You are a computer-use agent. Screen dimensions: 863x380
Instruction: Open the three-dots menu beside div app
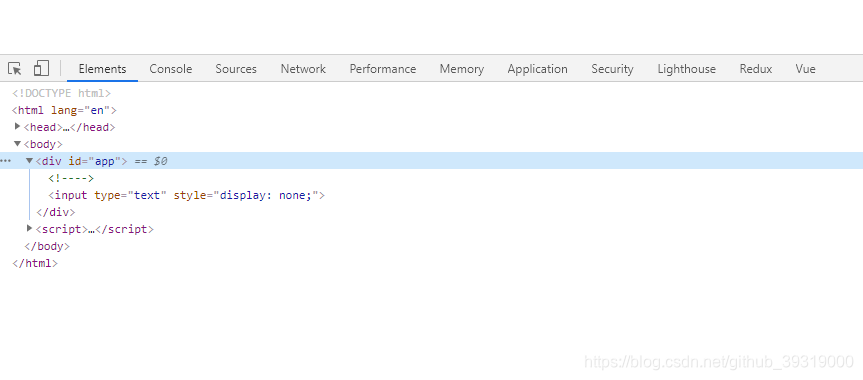click(x=6, y=161)
